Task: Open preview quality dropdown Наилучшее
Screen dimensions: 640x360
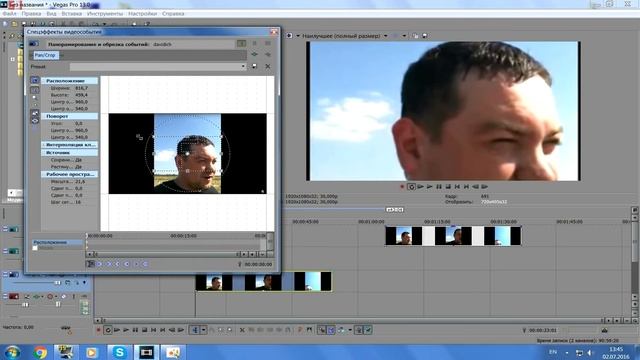Action: pyautogui.click(x=344, y=36)
